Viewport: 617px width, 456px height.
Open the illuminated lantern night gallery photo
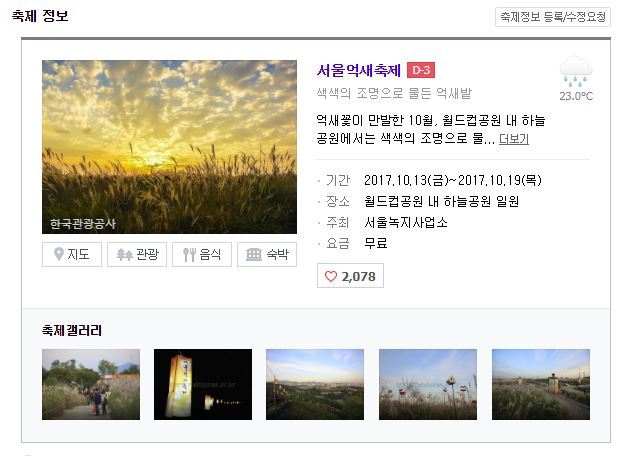[203, 384]
